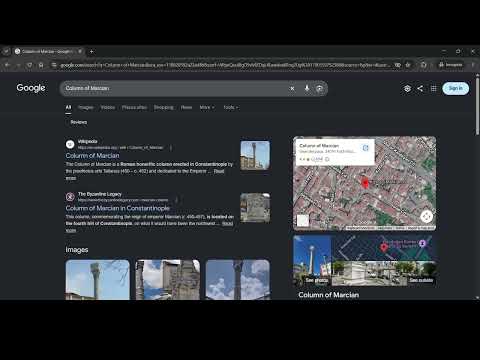Expand the Tools dropdown
This screenshot has width=480, height=360.
pyautogui.click(x=231, y=107)
